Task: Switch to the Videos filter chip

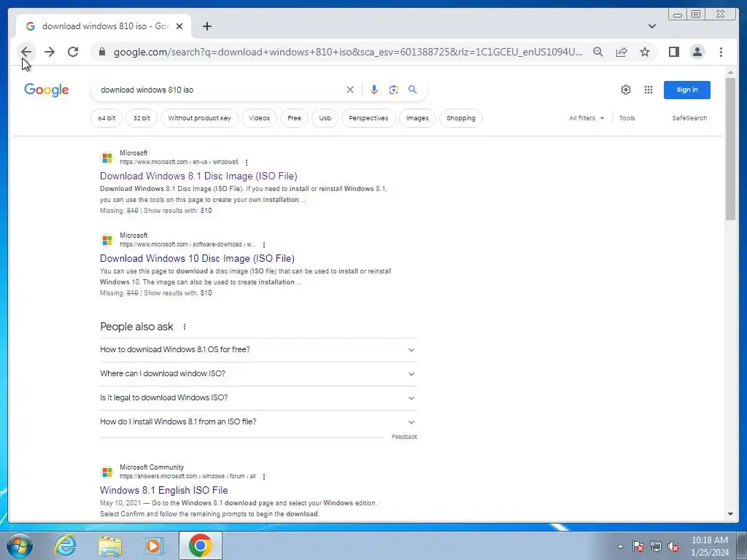Action: point(259,118)
